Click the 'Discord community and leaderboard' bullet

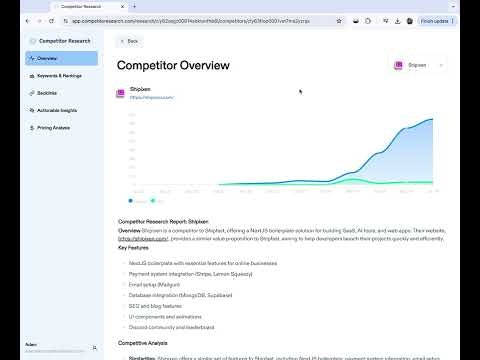click(x=172, y=327)
